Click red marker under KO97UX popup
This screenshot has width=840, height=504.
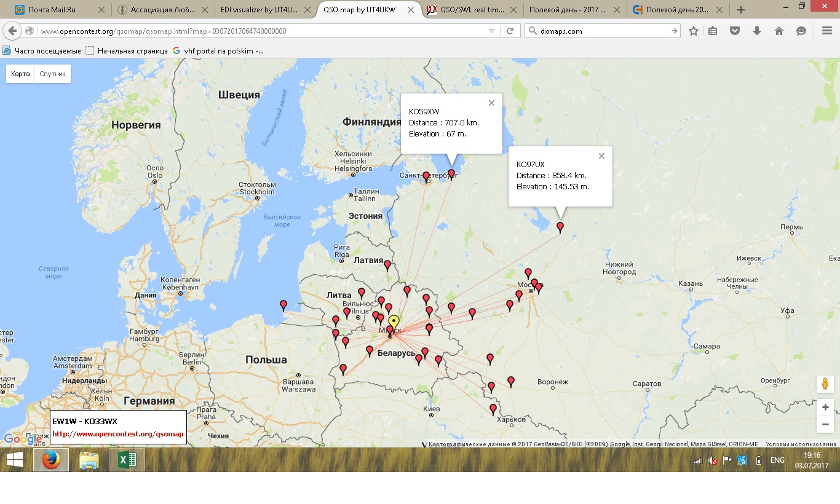pos(560,227)
